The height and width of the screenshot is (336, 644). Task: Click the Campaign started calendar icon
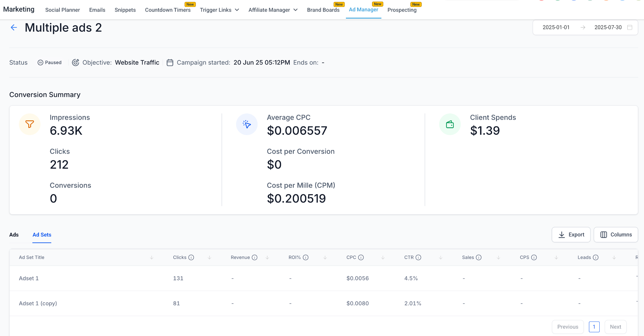click(170, 63)
